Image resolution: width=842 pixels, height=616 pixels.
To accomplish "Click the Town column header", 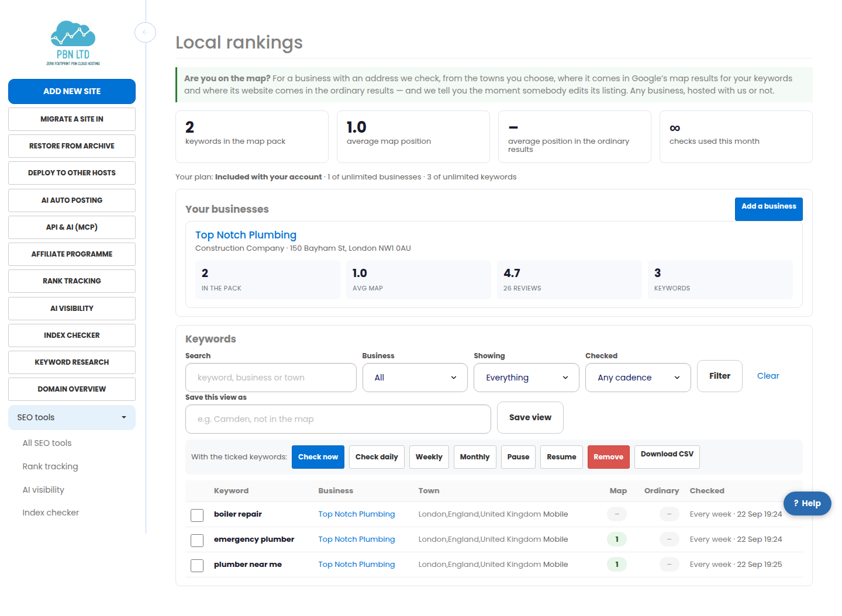I will click(429, 491).
